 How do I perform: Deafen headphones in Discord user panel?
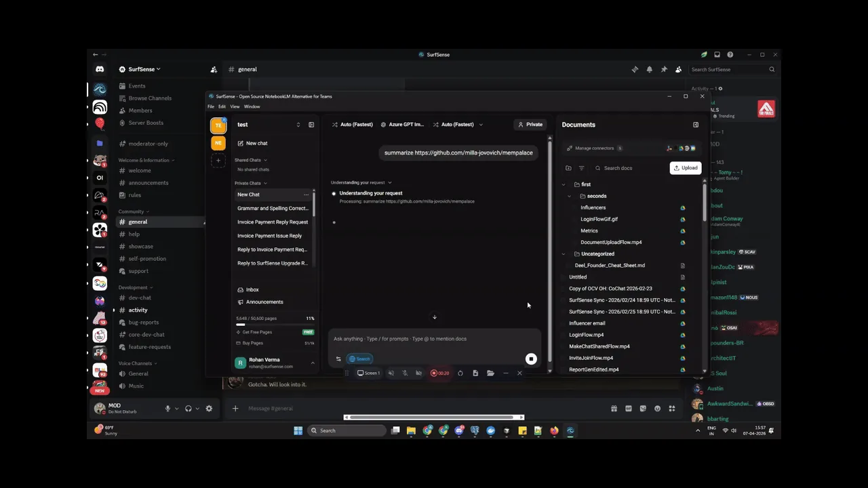(x=188, y=409)
